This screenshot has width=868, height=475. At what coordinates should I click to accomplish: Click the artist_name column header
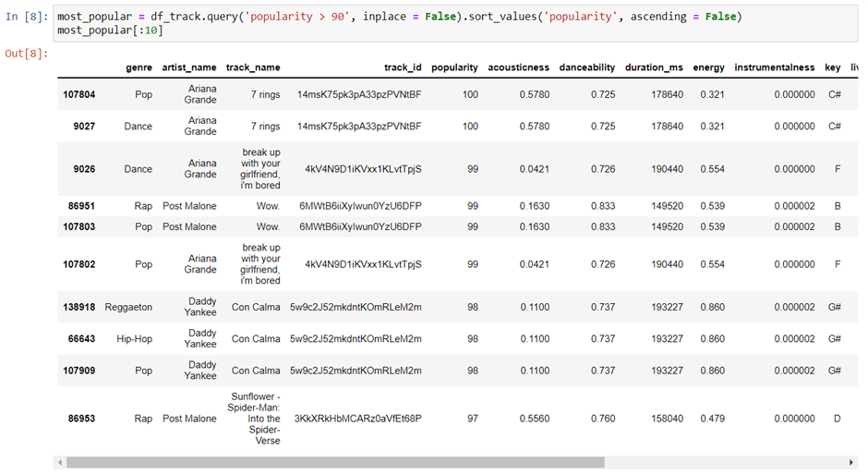tap(189, 67)
